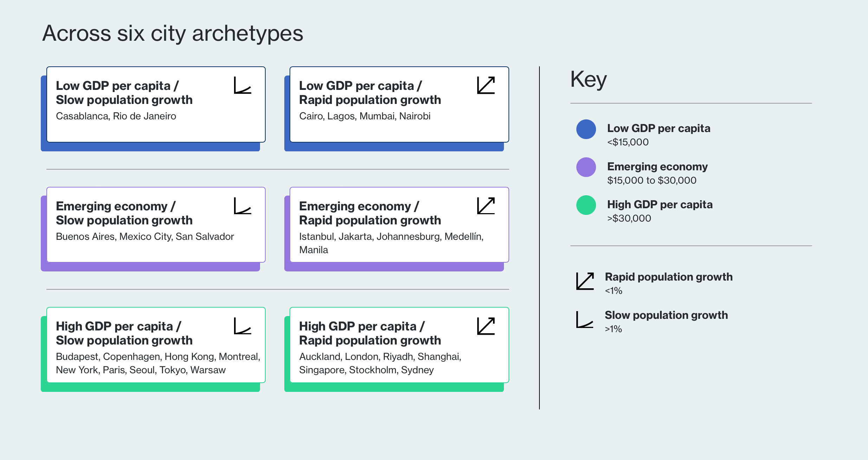The width and height of the screenshot is (868, 460).
Task: Click the $15,000 to $30,000 legend text
Action: [x=652, y=180]
